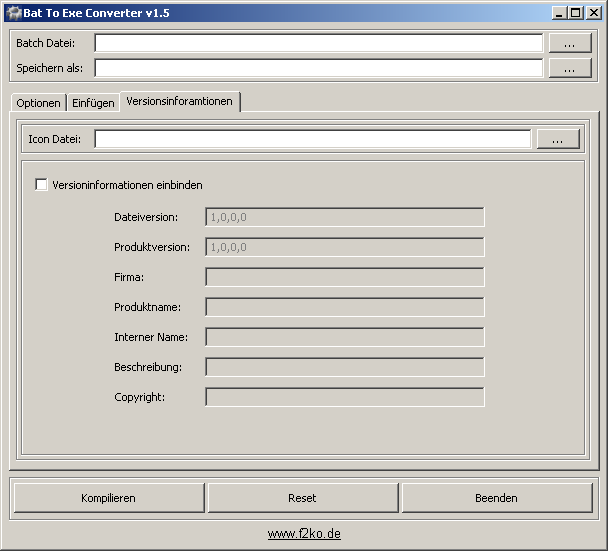Click the Bat To Exe Converter title bar icon
This screenshot has width=608, height=551.
(14, 13)
